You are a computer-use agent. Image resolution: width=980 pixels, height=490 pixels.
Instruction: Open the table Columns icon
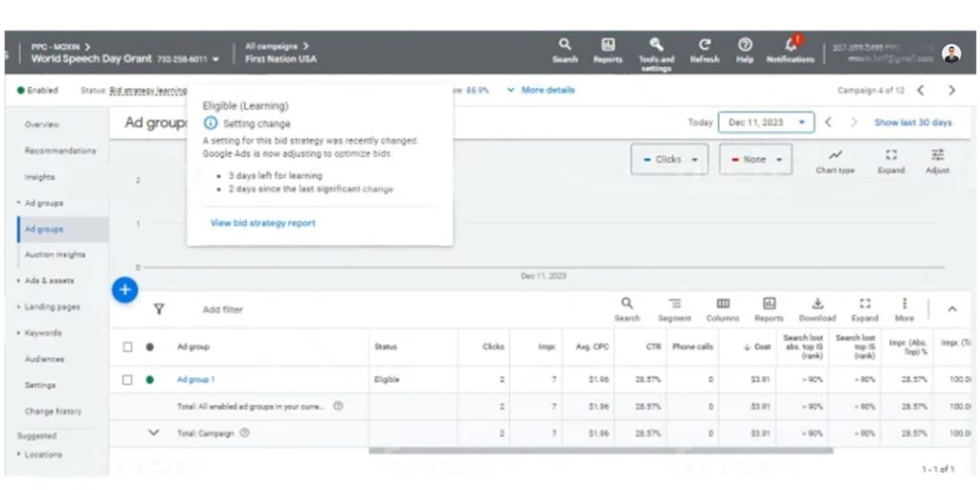tap(723, 304)
